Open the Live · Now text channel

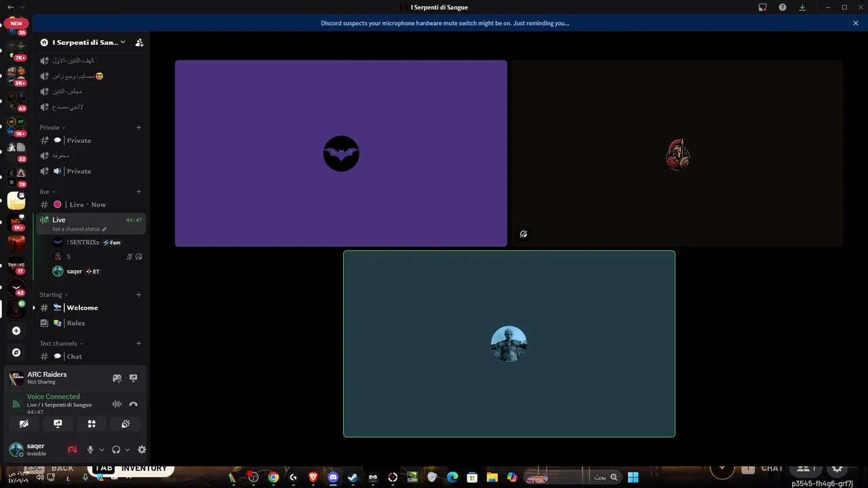pos(91,204)
